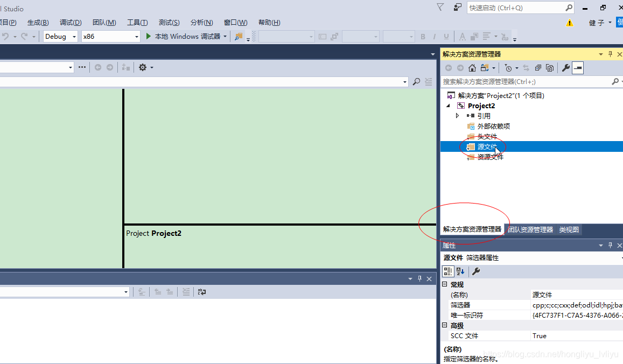Click the wrench Properties icon in Solution Explorer toolbar
The width and height of the screenshot is (623, 364).
coord(566,68)
